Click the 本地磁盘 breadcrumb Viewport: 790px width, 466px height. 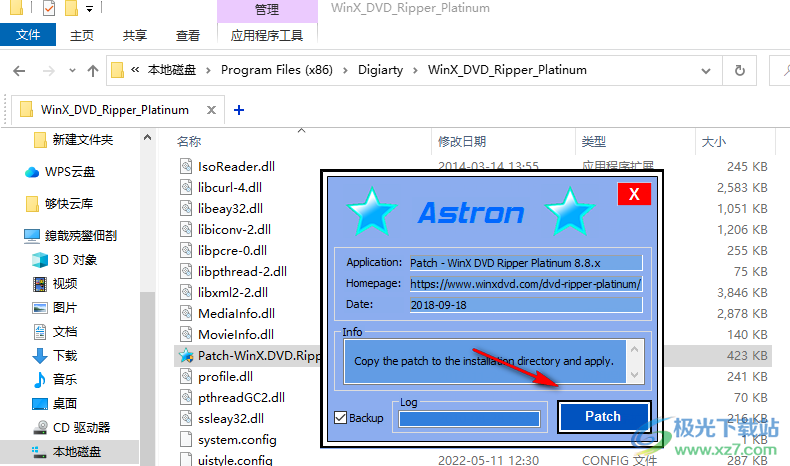171,70
